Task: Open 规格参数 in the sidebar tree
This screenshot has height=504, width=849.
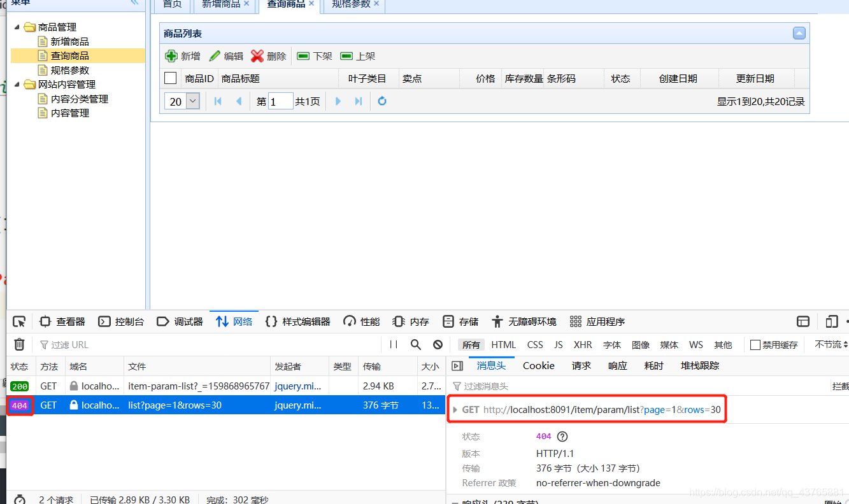Action: pos(70,70)
